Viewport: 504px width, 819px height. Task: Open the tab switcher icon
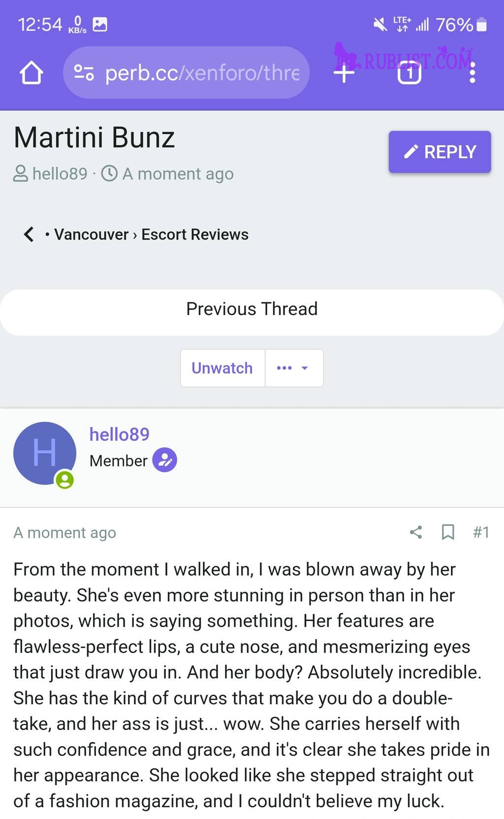point(409,73)
